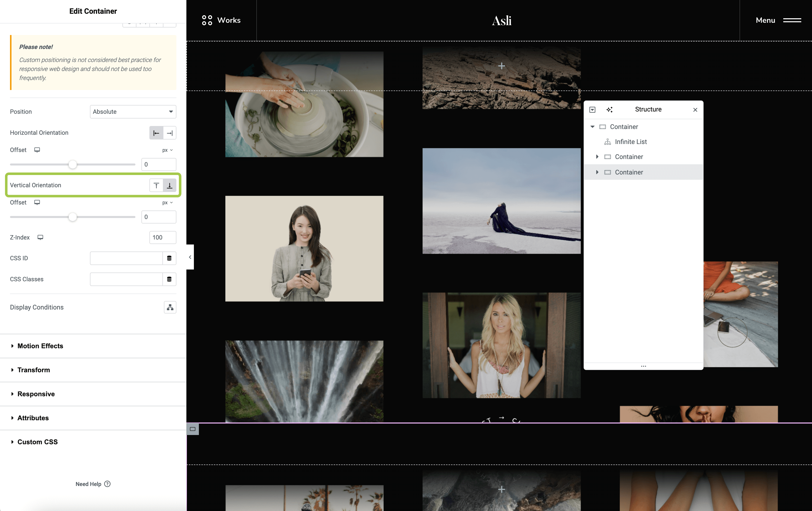Click the Z-Index input field
Screen dimensions: 812x511
point(163,237)
